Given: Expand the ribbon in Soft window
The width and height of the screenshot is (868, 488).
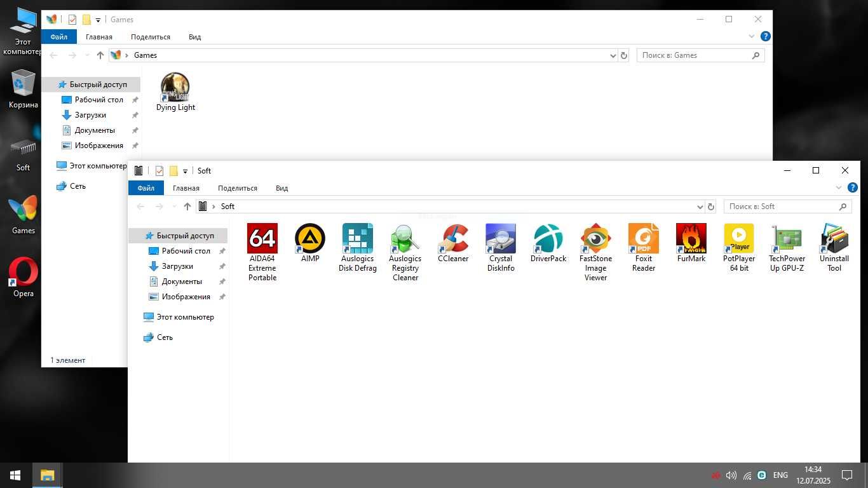Looking at the screenshot, I should [x=839, y=188].
